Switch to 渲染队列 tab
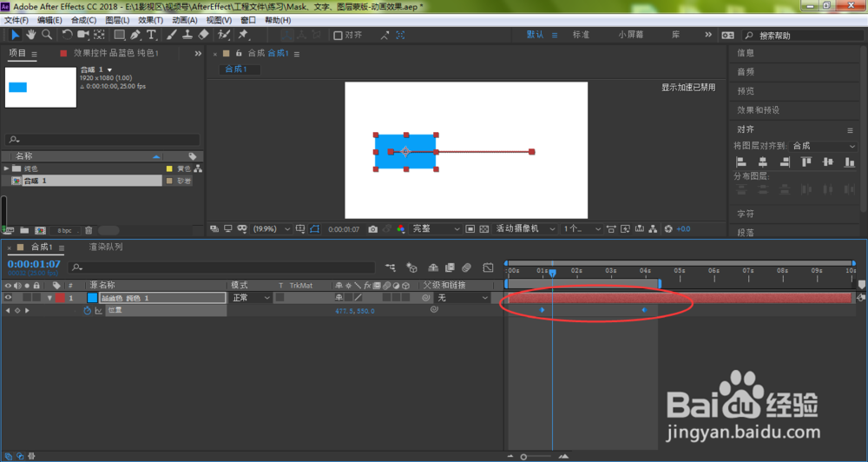868x462 pixels. 106,247
